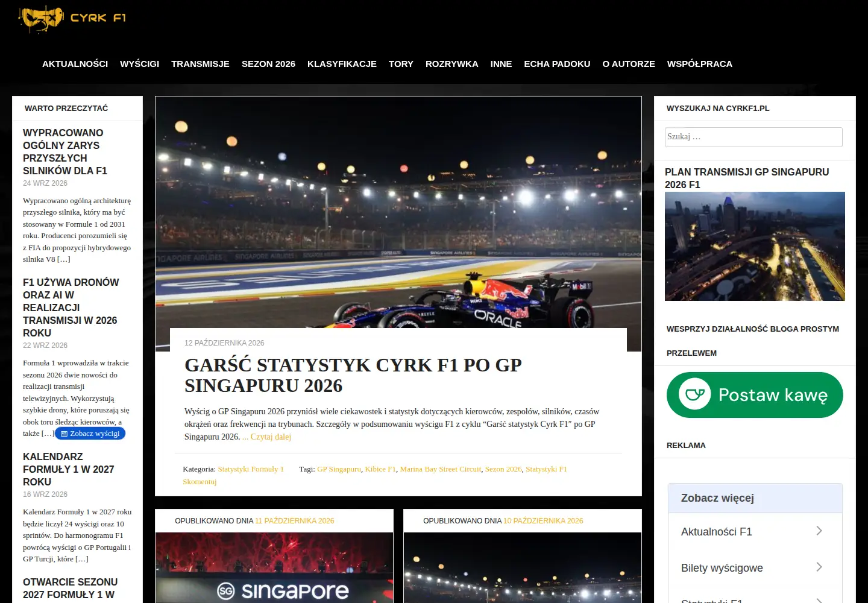The image size is (868, 603).
Task: Click the Statystyki F1 tag
Action: [x=546, y=469]
